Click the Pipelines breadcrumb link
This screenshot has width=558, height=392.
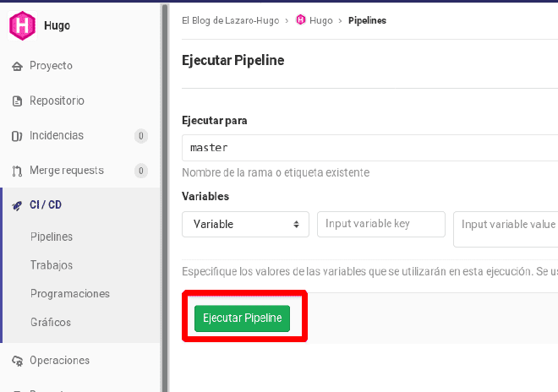click(x=367, y=20)
